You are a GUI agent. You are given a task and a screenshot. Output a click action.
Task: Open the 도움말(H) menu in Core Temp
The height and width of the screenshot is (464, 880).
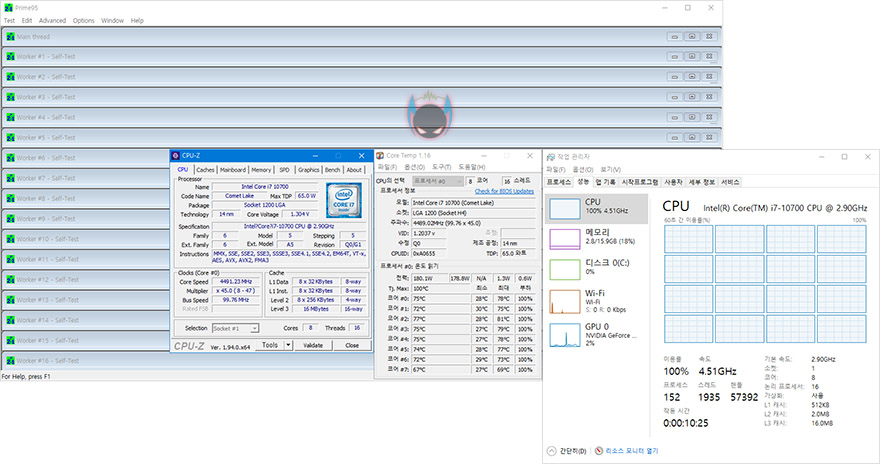[472, 167]
